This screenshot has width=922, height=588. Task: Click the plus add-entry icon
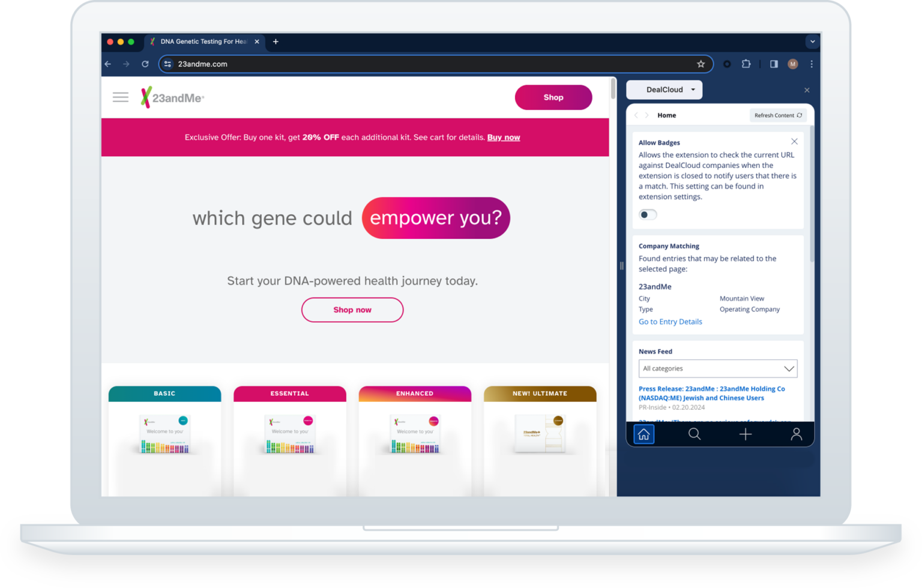(x=745, y=434)
